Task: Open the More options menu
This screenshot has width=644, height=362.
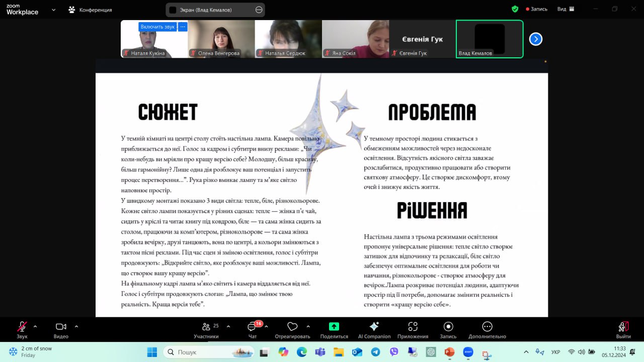Action: (487, 327)
